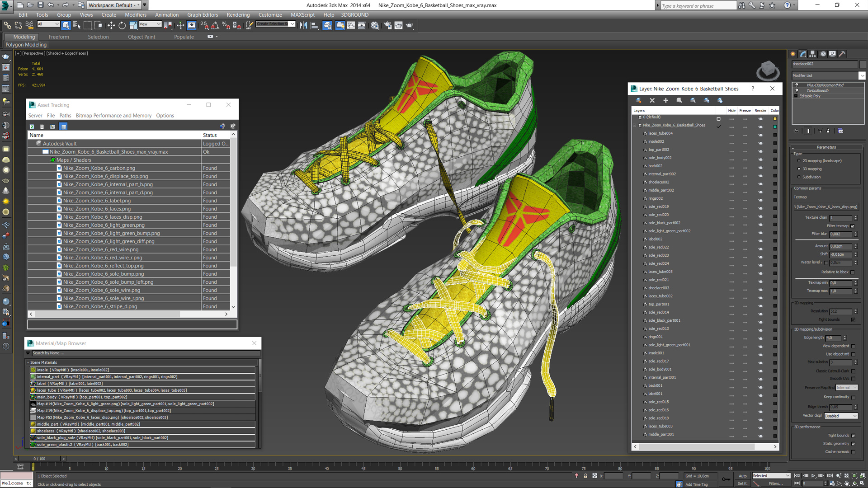Click the Selection Lock toggle icon
Image resolution: width=868 pixels, height=488 pixels.
click(x=585, y=476)
